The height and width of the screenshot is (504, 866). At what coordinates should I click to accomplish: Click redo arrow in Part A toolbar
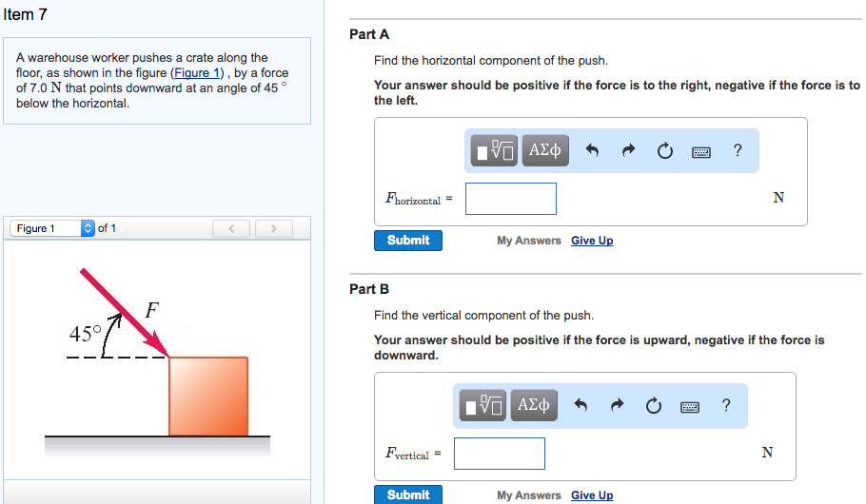click(628, 150)
